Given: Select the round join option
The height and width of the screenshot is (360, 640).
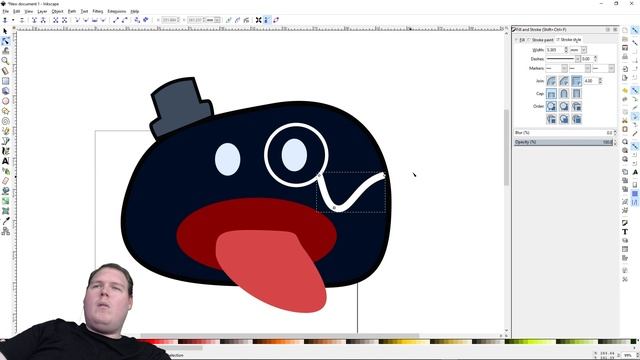Looking at the screenshot, I should tap(551, 81).
